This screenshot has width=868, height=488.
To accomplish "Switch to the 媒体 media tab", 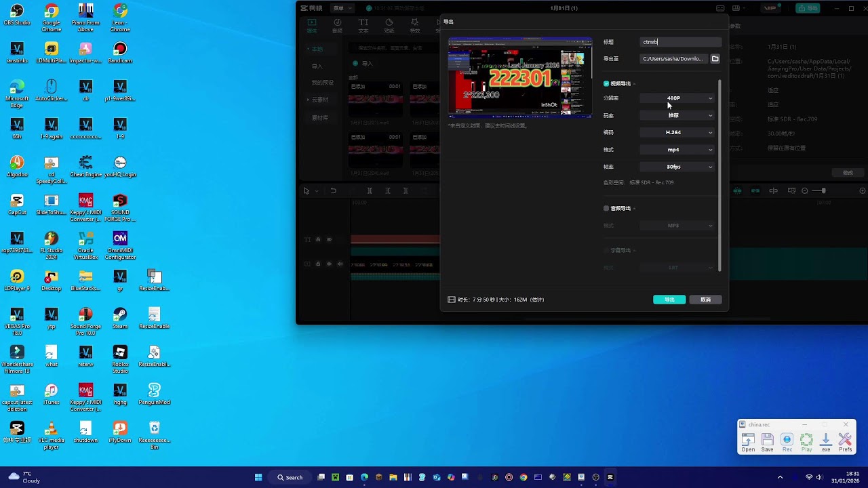I will tap(312, 26).
